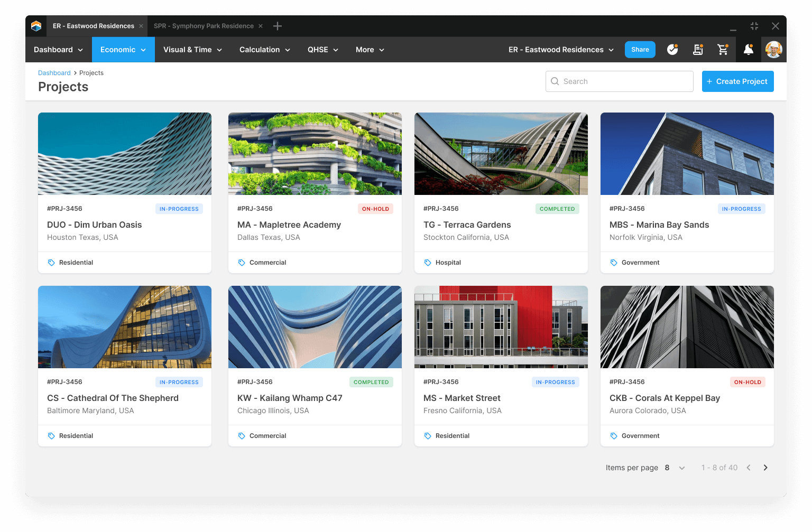Screen dimensions: 812x532
Task: Switch to SPR - Symphony Park Residence tab
Action: coord(204,26)
